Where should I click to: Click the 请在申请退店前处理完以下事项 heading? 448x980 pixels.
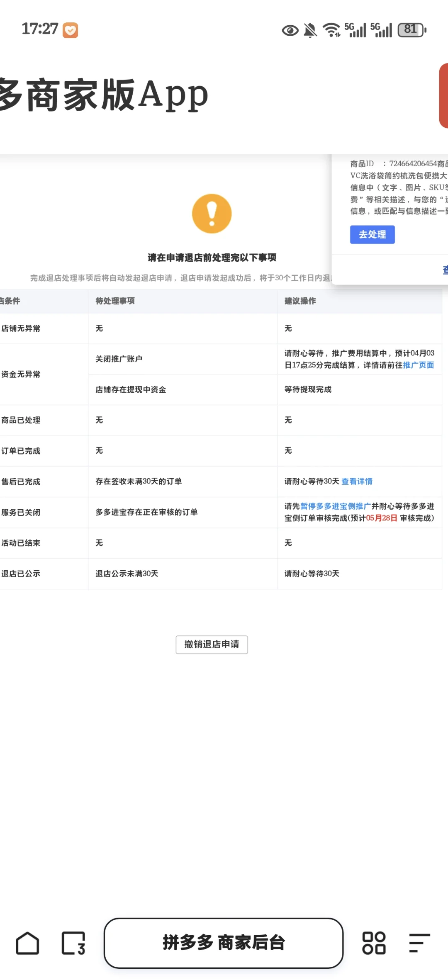pyautogui.click(x=212, y=258)
